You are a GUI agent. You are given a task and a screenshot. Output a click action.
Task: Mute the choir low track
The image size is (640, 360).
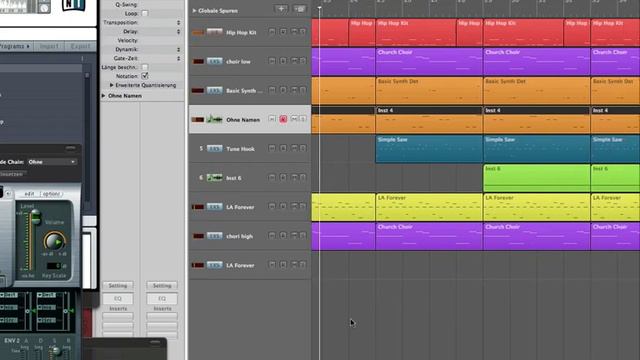[x=294, y=61]
